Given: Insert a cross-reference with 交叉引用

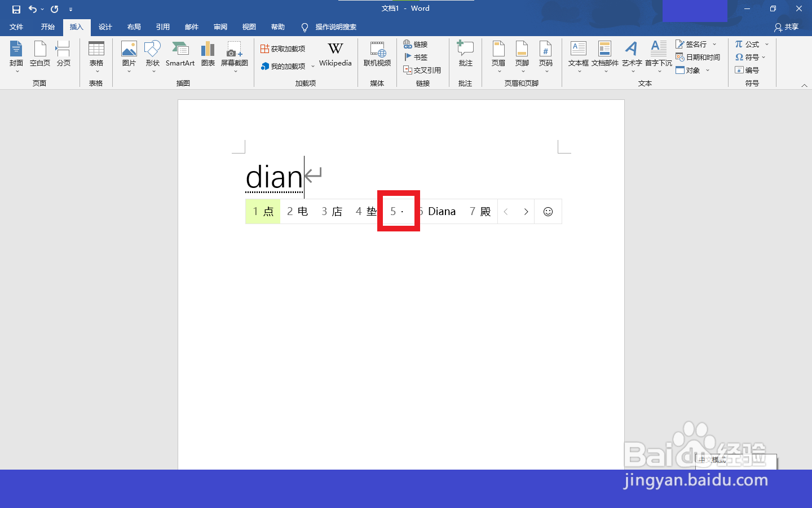Looking at the screenshot, I should (422, 70).
